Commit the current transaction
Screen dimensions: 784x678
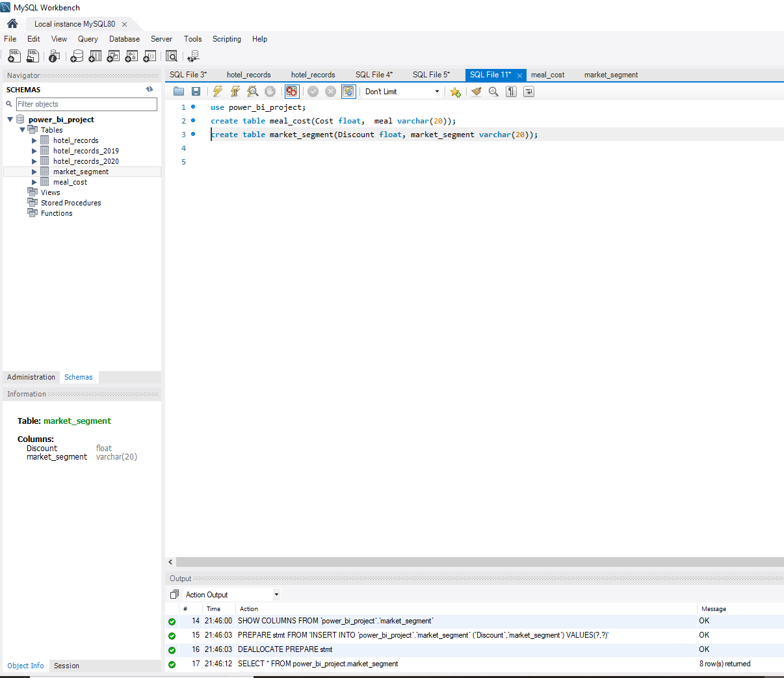313,91
